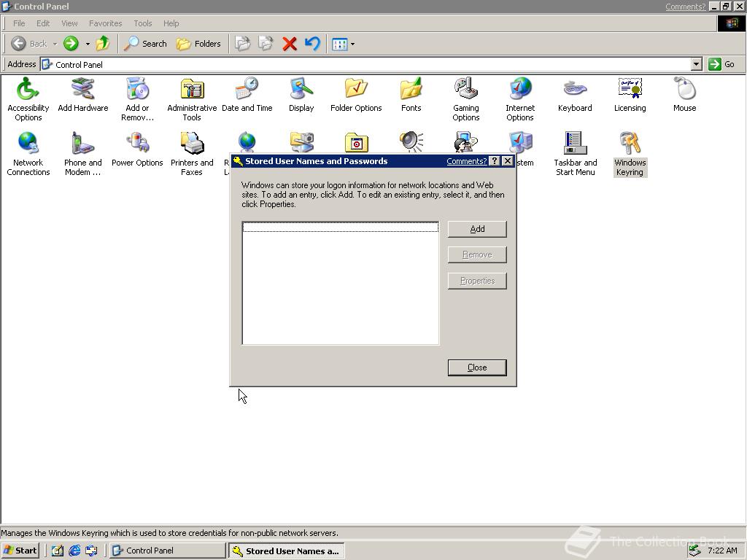Open Taskbar and Start Menu icon
The height and width of the screenshot is (560, 747).
[x=575, y=154]
